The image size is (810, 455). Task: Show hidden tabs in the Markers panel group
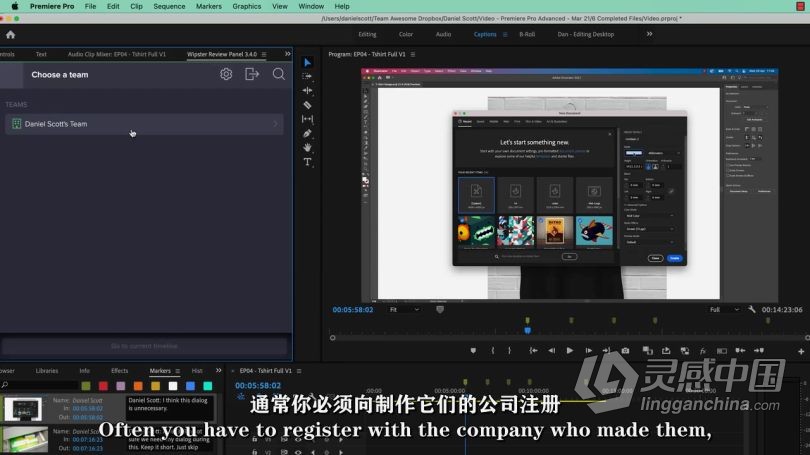pyautogui.click(x=218, y=370)
